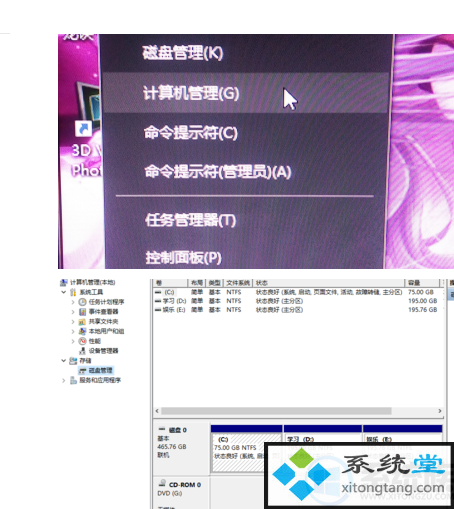This screenshot has width=454, height=509.
Task: Click the Local Users and Groups icon
Action: point(82,331)
